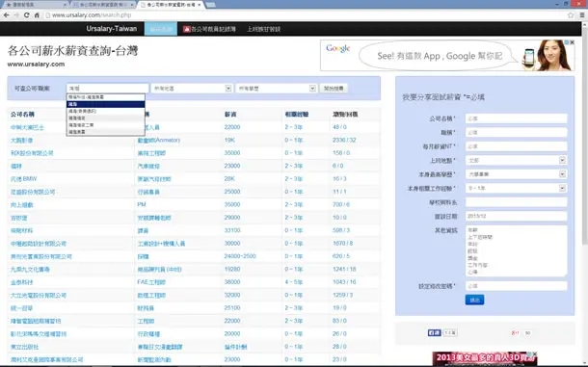Click the views/replies value 2336 / 32
The image size is (588, 367).
tap(344, 140)
